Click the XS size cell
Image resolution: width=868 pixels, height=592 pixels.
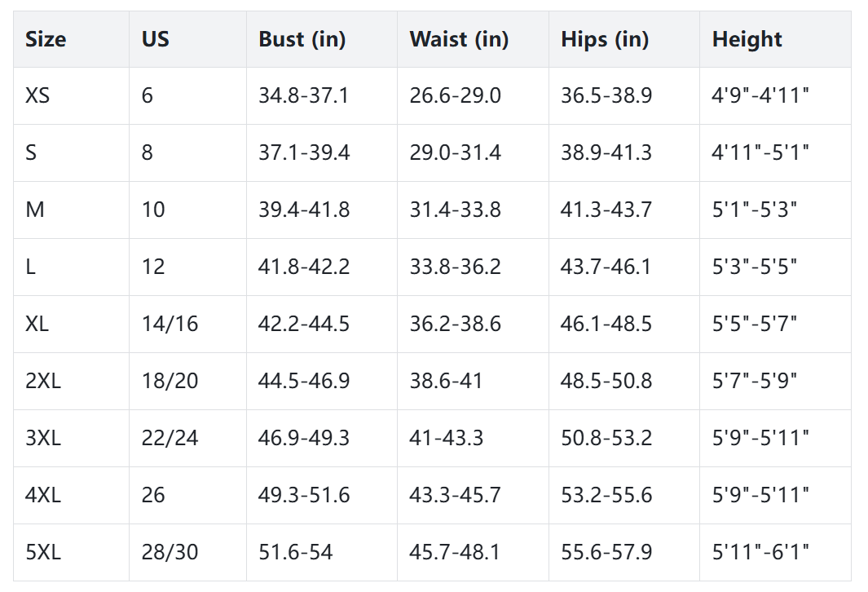[x=37, y=95]
